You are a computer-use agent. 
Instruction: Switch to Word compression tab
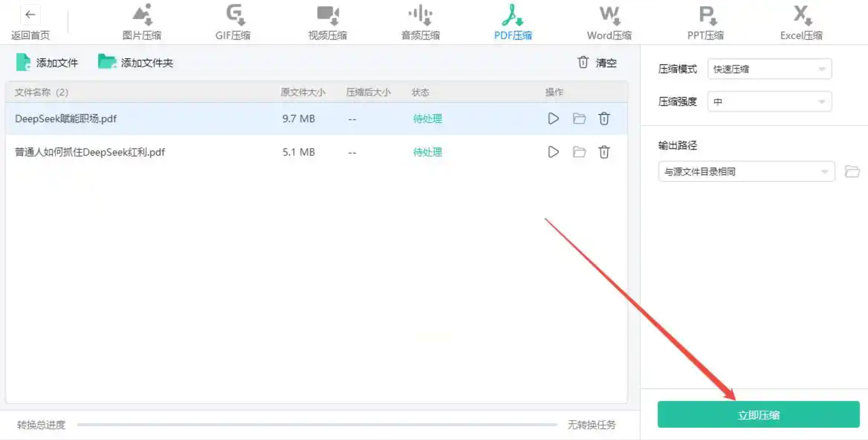(x=609, y=22)
